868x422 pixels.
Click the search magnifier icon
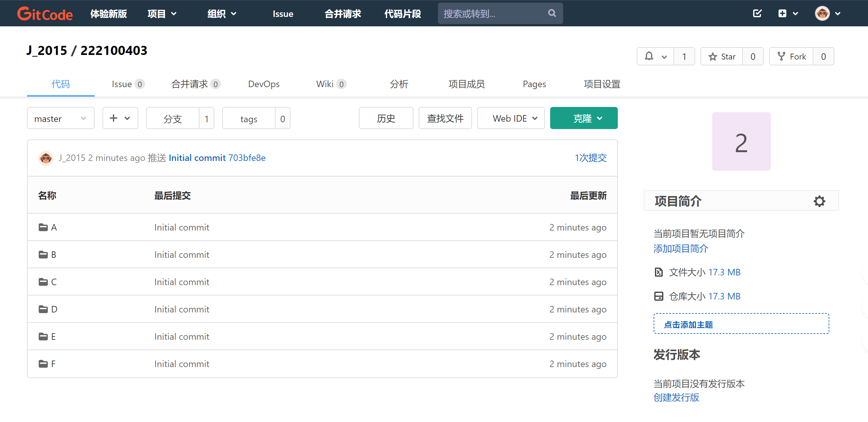point(551,13)
